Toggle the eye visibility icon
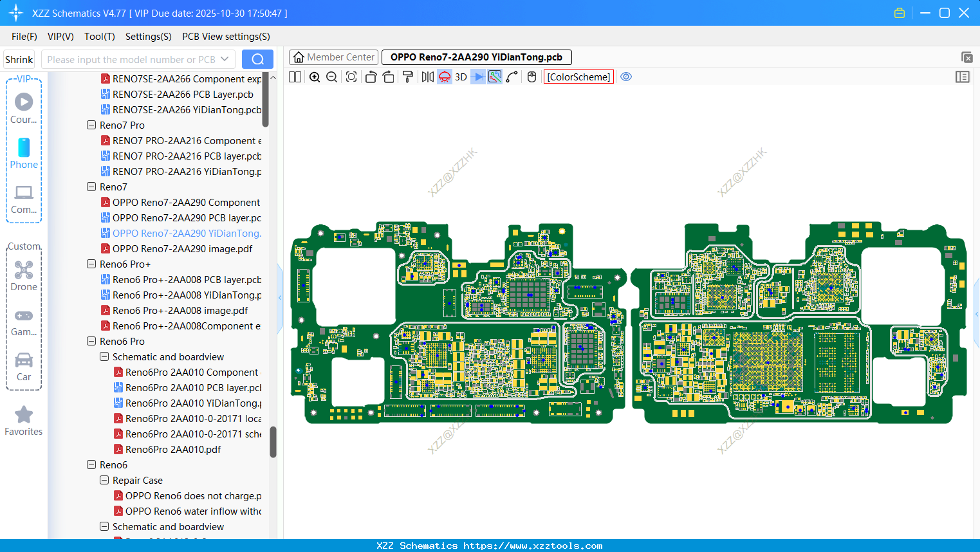This screenshot has width=980, height=552. pyautogui.click(x=626, y=77)
